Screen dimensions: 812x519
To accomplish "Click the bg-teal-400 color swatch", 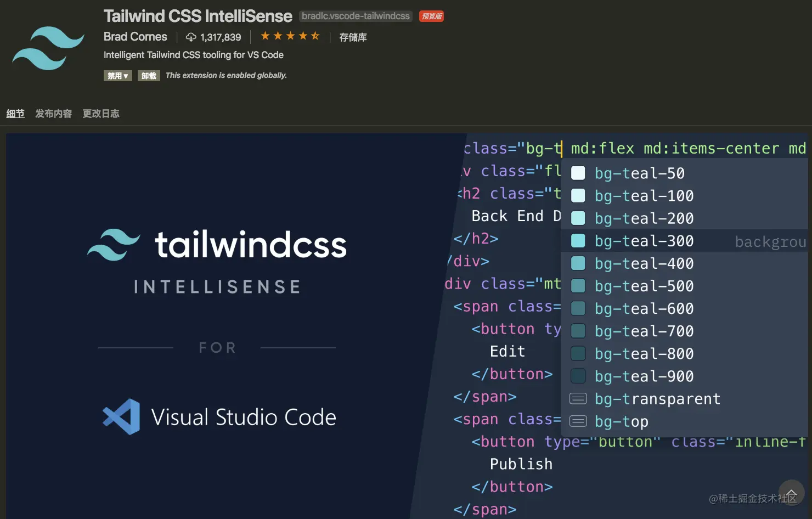I will click(x=578, y=263).
